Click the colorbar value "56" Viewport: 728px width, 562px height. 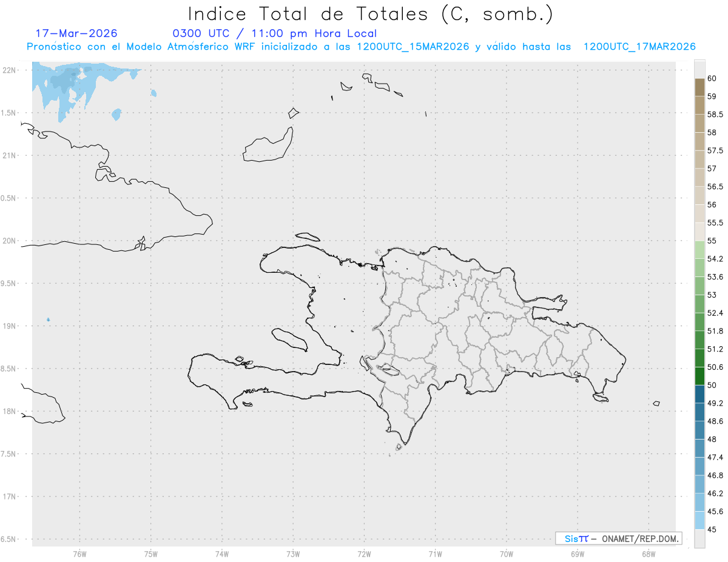pos(712,204)
